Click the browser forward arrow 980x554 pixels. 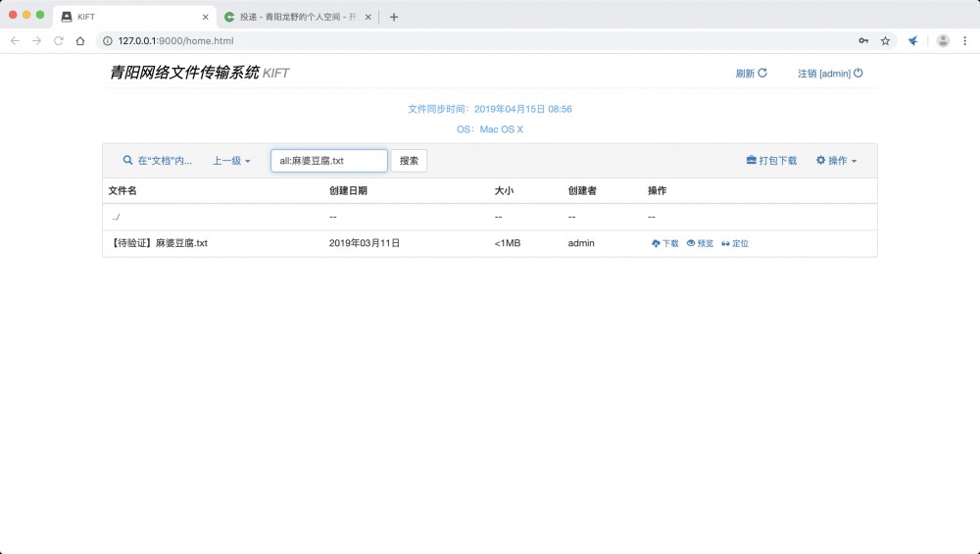(x=37, y=40)
